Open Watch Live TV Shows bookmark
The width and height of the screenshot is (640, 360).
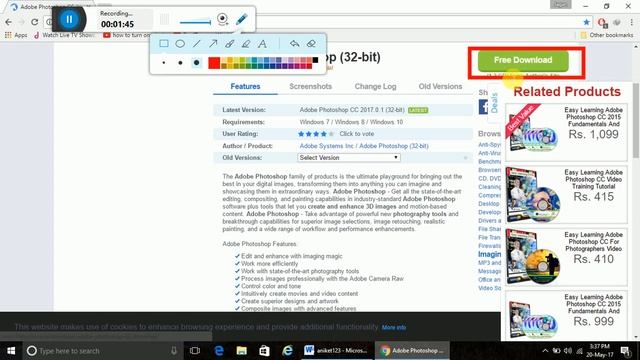coord(65,35)
